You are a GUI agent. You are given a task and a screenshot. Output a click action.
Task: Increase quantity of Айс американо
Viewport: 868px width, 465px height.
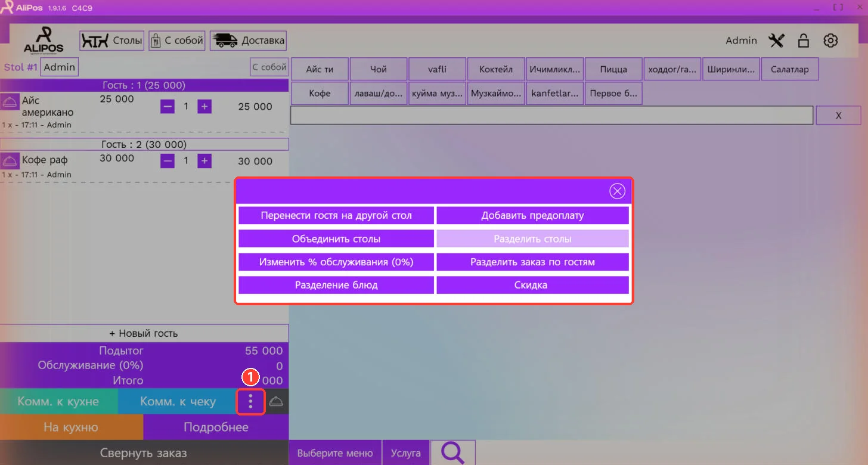(x=204, y=107)
